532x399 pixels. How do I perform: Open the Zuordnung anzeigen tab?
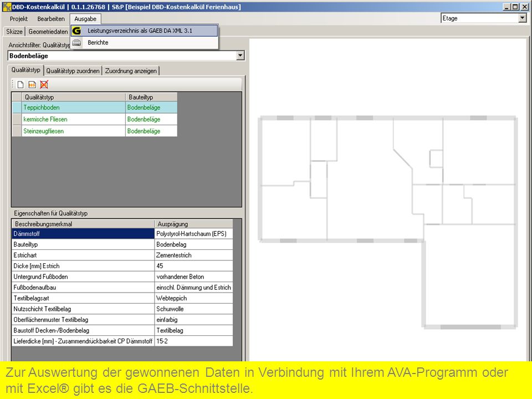click(131, 71)
